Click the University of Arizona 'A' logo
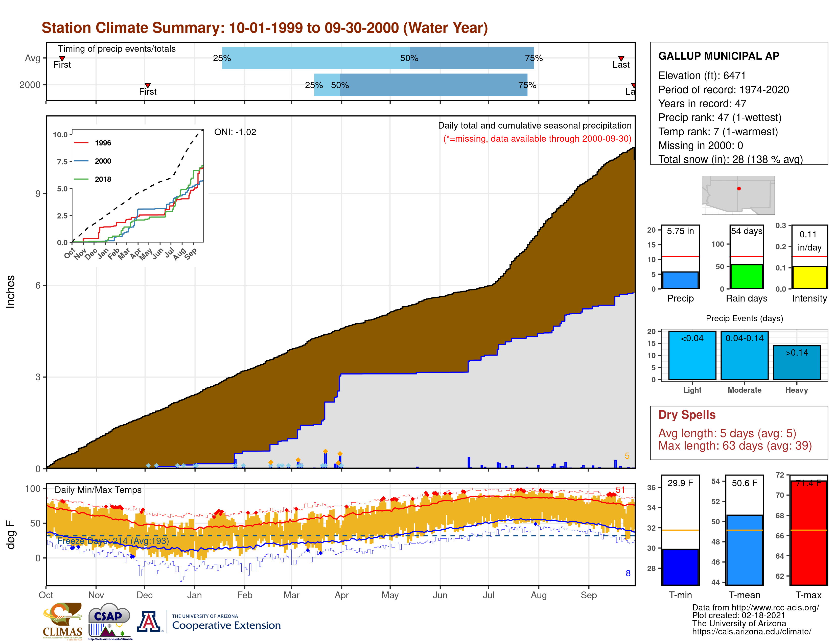The image size is (834, 644). pos(149,622)
